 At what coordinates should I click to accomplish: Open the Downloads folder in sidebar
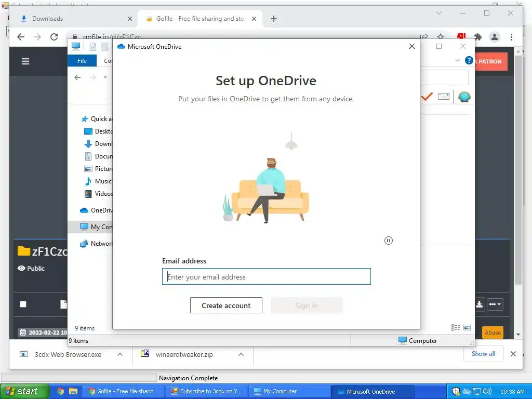pyautogui.click(x=98, y=144)
